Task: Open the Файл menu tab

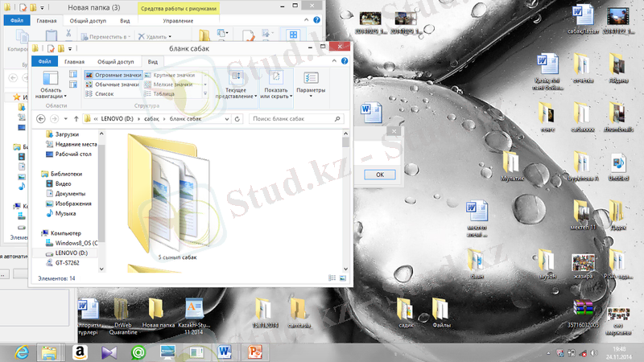Action: point(44,61)
